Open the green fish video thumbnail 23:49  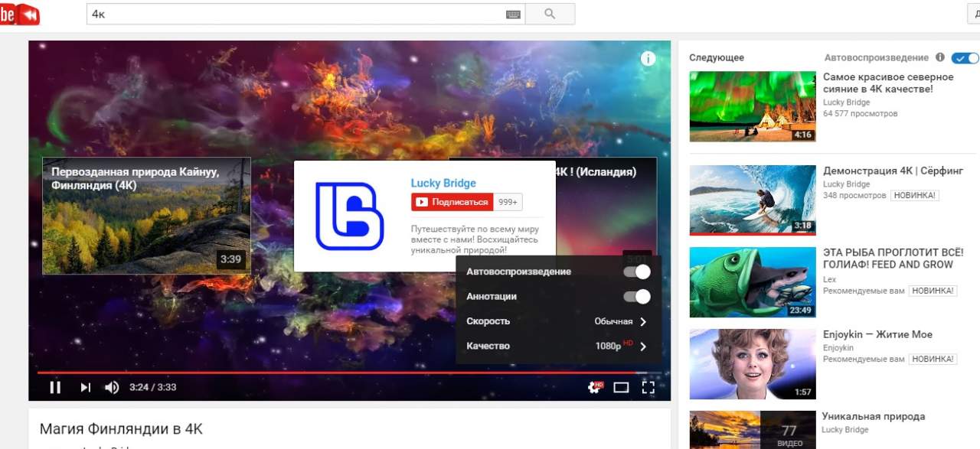click(x=753, y=282)
